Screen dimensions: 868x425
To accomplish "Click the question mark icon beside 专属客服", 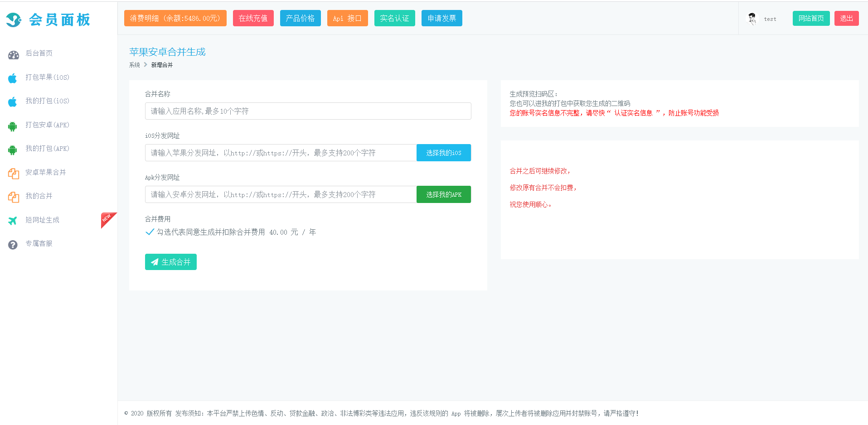I will (x=13, y=245).
